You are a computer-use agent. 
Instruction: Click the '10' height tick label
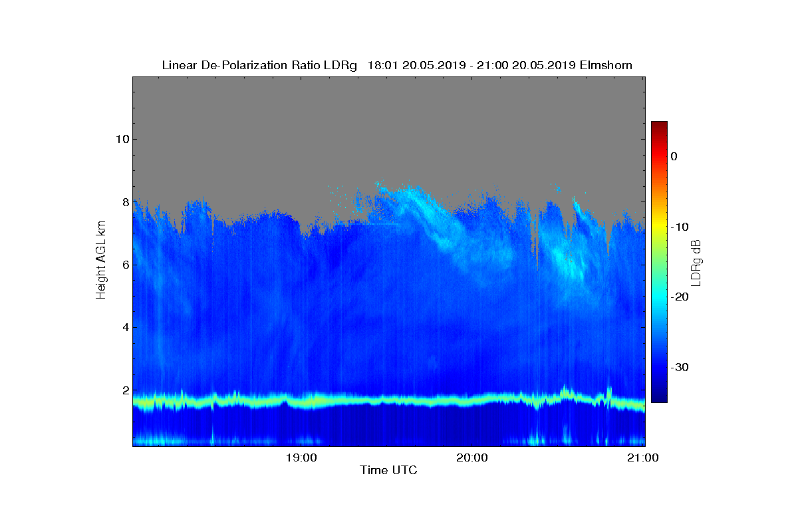pos(122,139)
